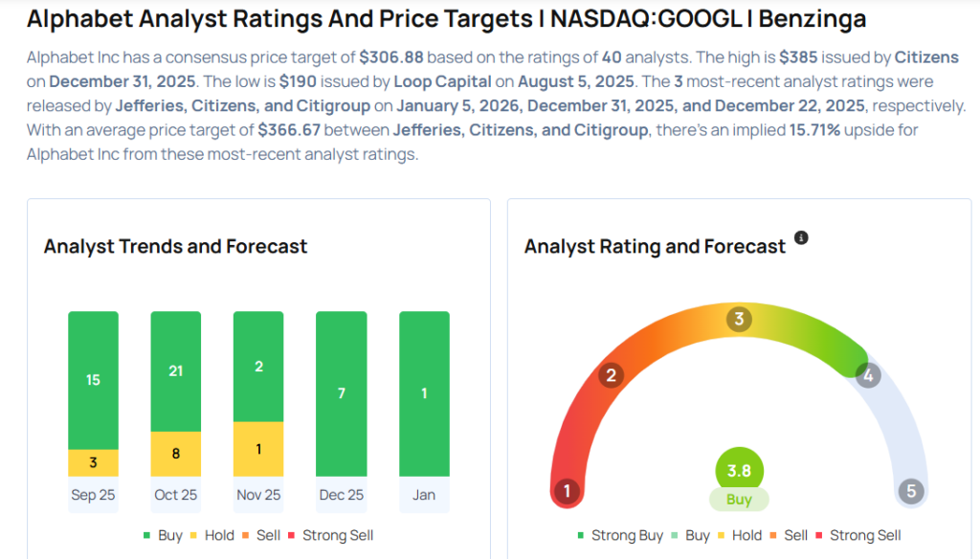This screenshot has height=559, width=980.
Task: Click the Sep 25 green Buy bar segment
Action: point(93,380)
